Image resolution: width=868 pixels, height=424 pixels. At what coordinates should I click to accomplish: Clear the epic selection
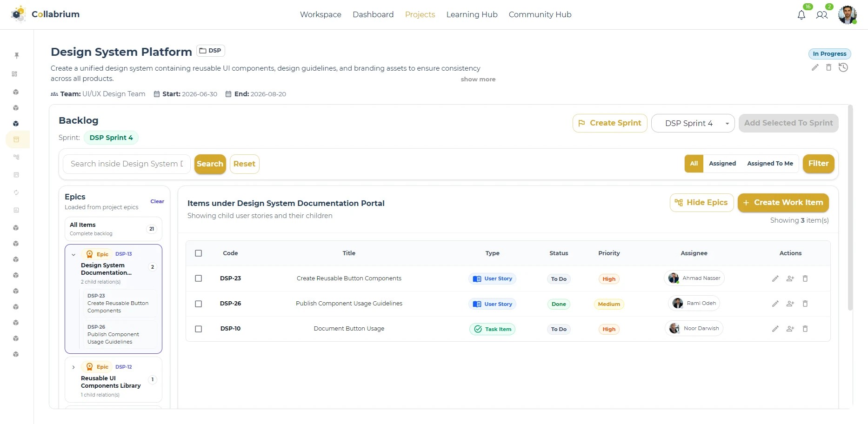tap(157, 201)
